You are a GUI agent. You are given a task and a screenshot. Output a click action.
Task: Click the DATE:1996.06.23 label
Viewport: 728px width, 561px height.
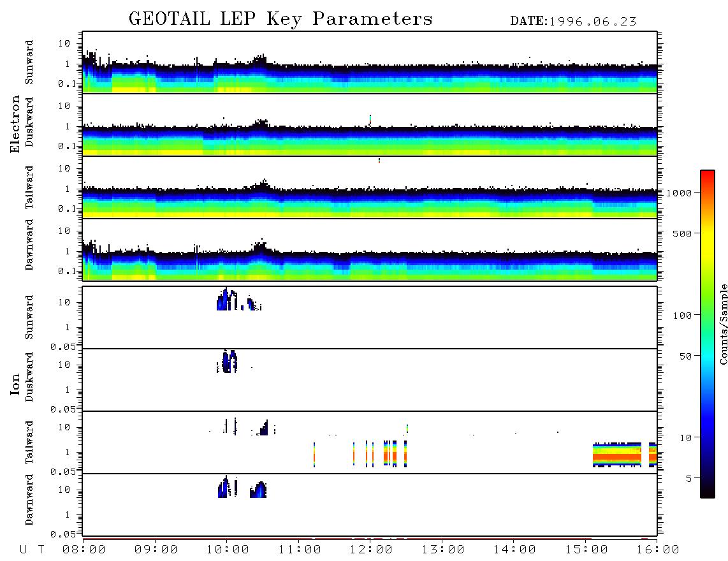(573, 21)
